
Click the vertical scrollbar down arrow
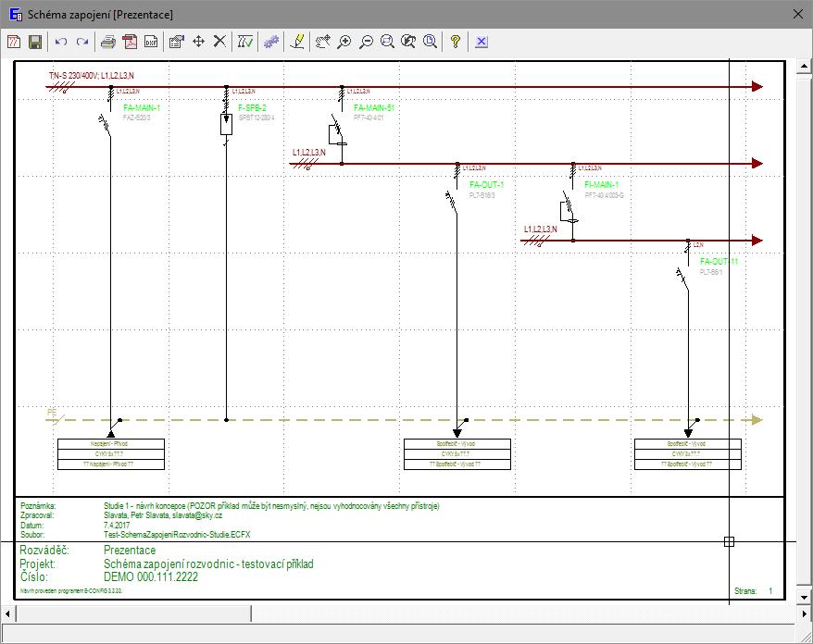click(x=804, y=598)
